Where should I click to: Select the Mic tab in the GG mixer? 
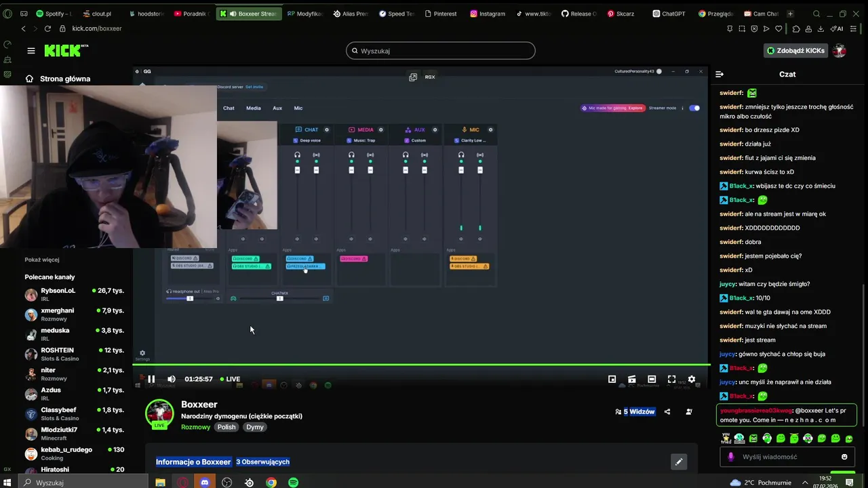pos(298,108)
